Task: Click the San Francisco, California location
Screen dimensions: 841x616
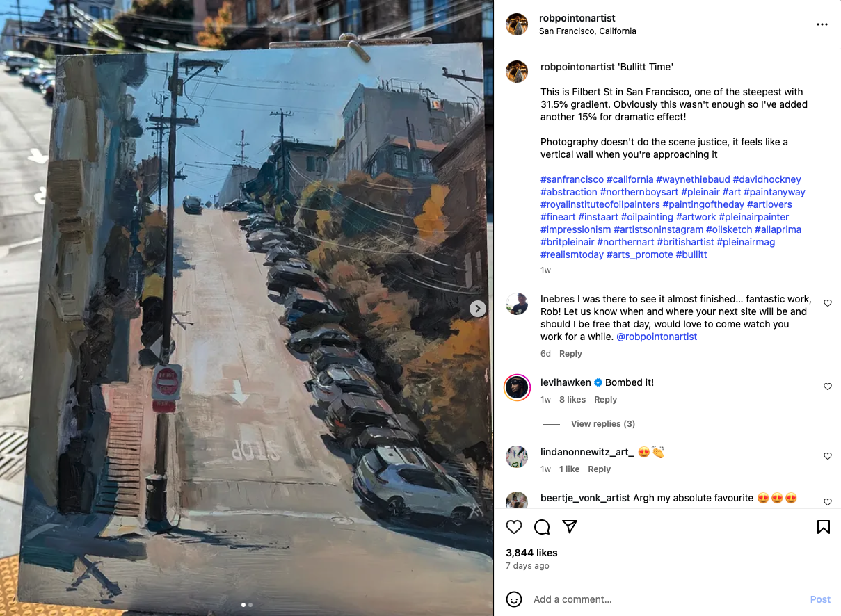Action: (588, 31)
